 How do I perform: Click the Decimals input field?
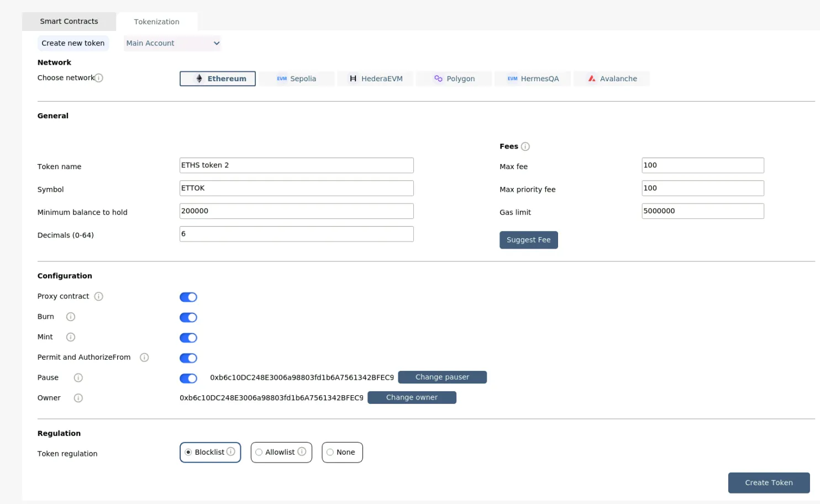[297, 234]
